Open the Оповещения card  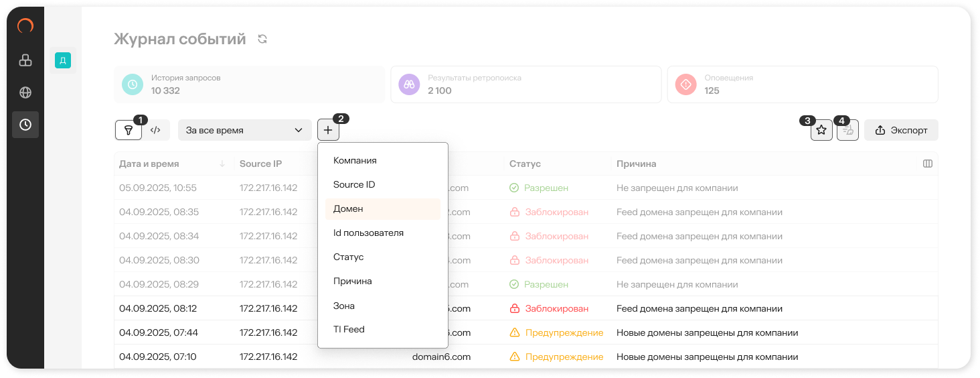click(x=802, y=84)
